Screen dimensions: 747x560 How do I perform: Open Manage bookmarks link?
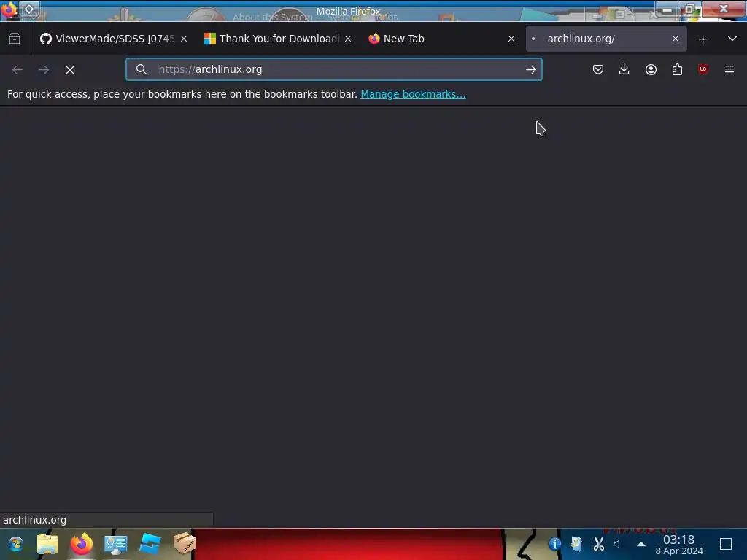(413, 94)
